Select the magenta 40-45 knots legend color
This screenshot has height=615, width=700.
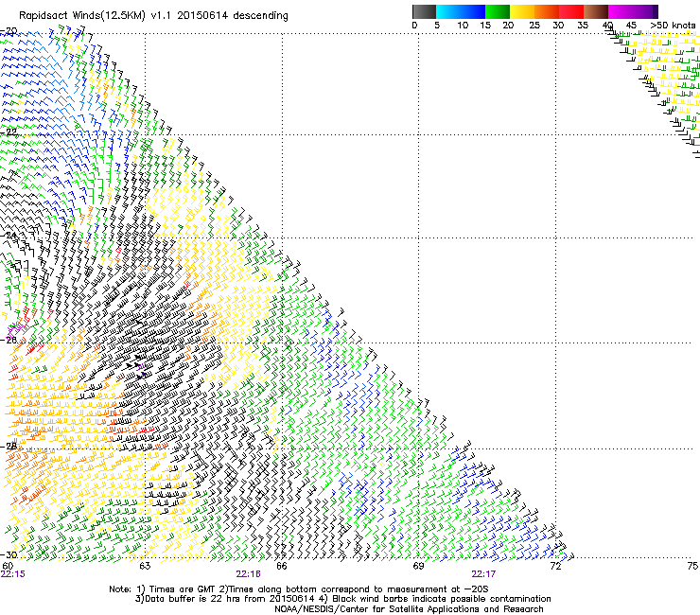tap(621, 11)
